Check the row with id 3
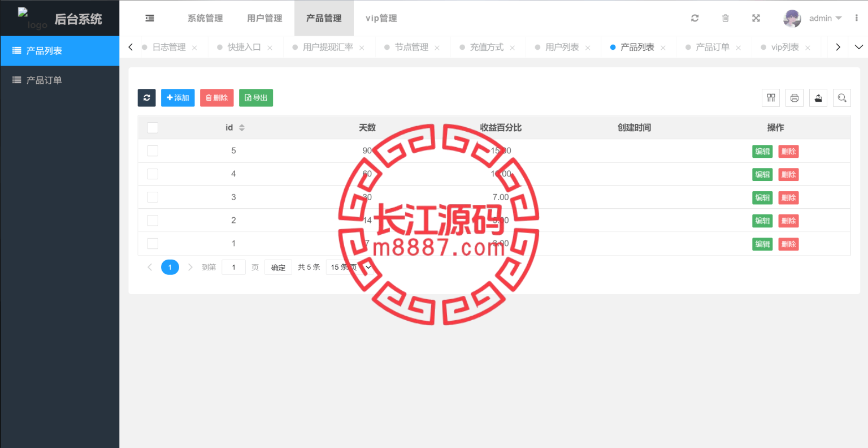The height and width of the screenshot is (448, 868). 153,197
